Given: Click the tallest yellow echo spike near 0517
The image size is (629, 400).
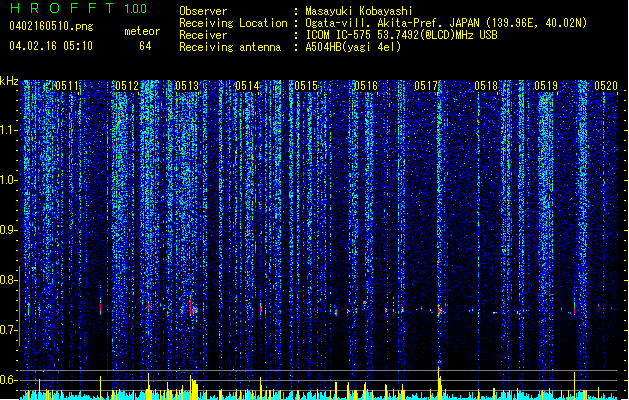Looking at the screenshot, I should 439,383.
